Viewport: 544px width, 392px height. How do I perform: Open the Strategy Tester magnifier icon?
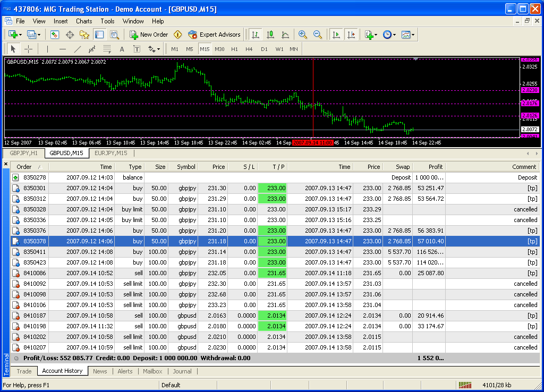114,35
